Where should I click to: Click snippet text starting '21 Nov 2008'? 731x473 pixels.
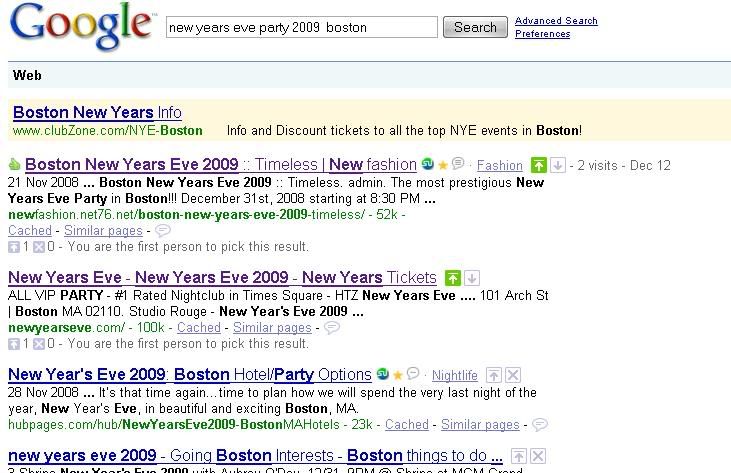click(x=276, y=190)
